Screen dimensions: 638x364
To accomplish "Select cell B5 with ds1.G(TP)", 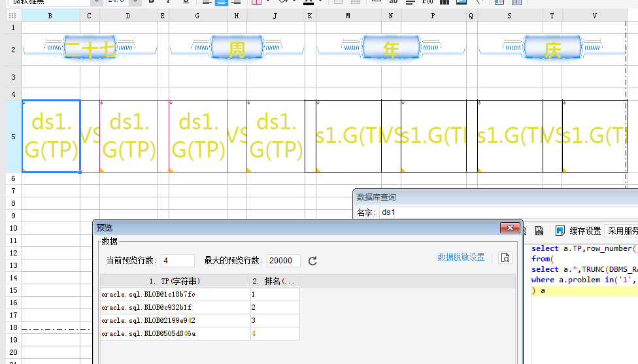I will (x=51, y=136).
